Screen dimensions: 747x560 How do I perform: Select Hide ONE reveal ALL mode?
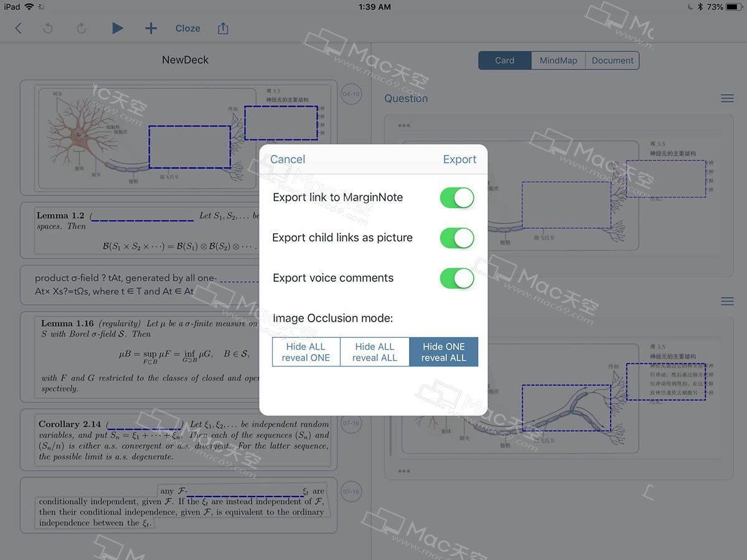[x=444, y=352]
